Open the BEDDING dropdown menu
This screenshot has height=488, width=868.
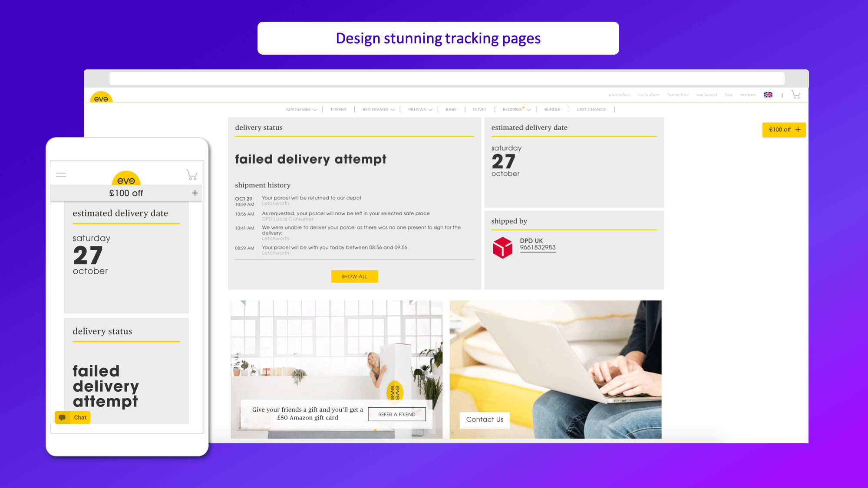(x=515, y=109)
